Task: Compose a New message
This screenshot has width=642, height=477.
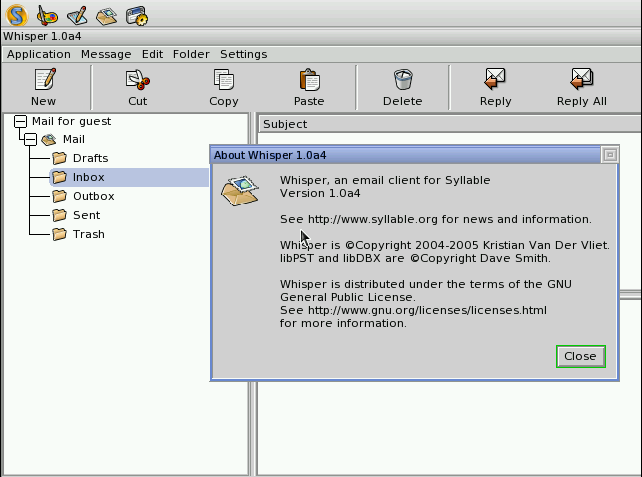Action: coord(44,87)
